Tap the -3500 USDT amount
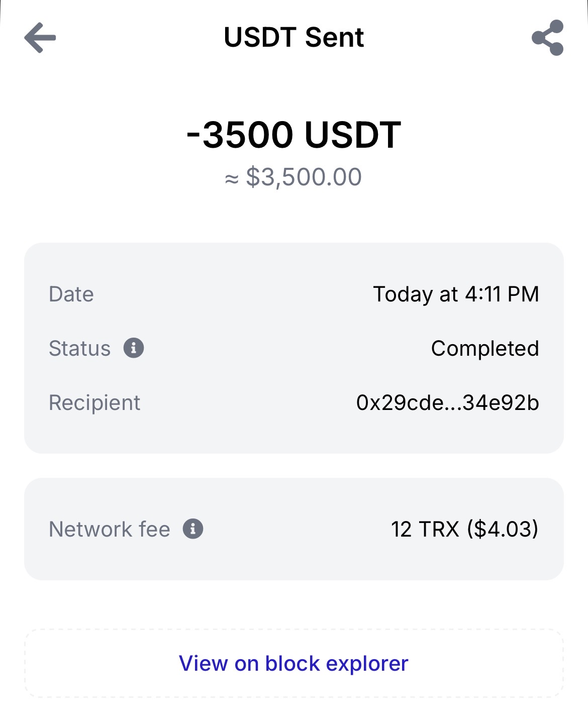588x725 pixels. pos(293,135)
